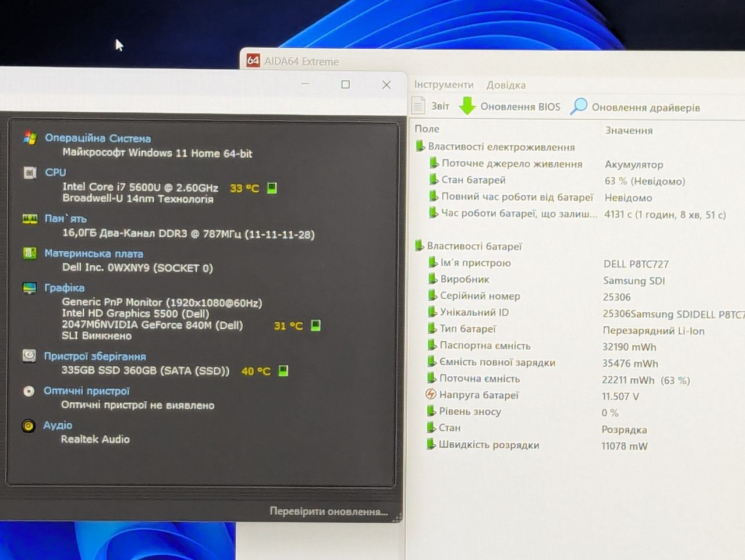The width and height of the screenshot is (745, 560).
Task: Open the Аудіо section link
Action: (x=58, y=425)
